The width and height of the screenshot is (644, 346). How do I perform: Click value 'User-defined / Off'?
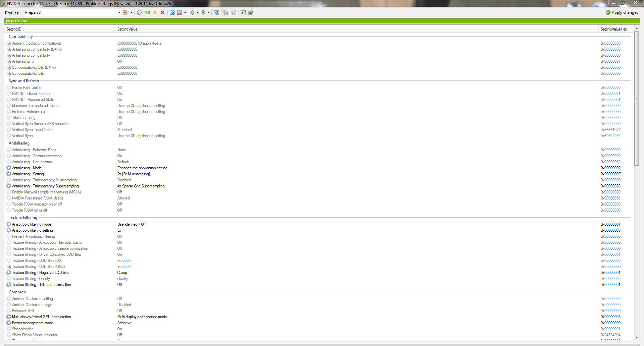(132, 224)
